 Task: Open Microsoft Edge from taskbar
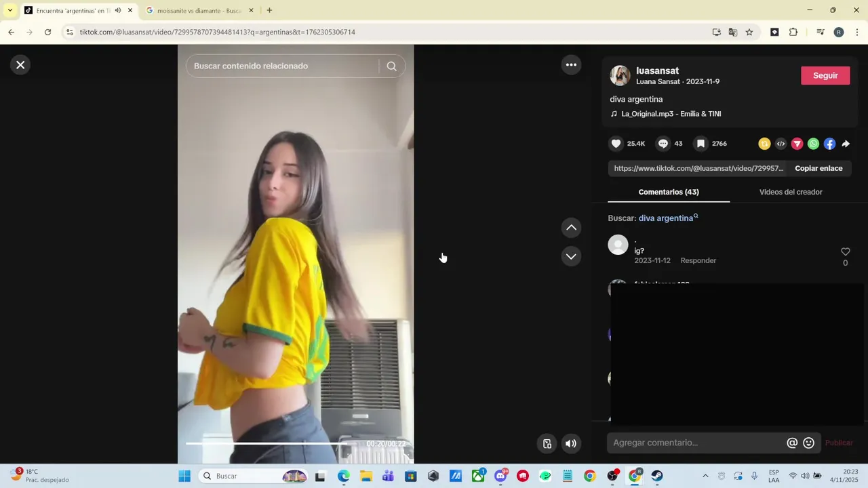point(344,476)
